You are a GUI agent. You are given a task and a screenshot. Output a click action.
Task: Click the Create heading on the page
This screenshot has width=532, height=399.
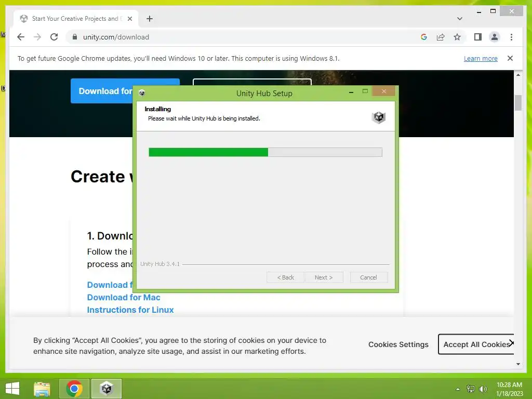click(98, 177)
